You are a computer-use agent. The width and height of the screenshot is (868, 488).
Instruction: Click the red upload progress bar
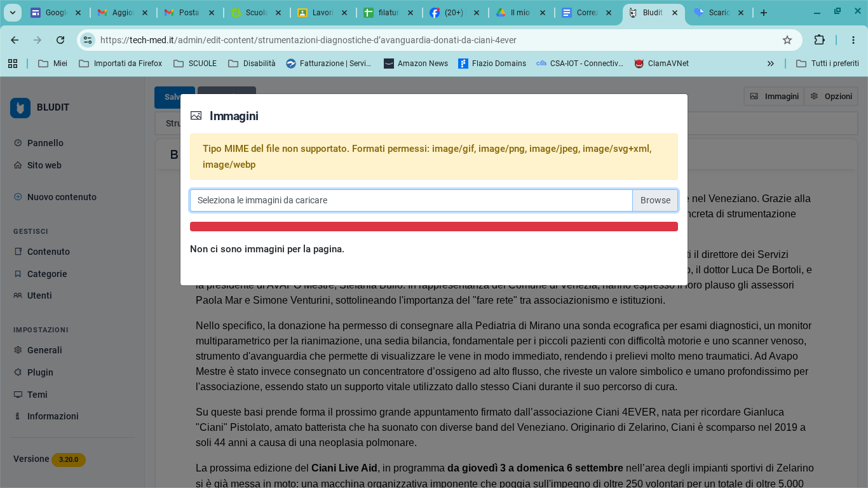pyautogui.click(x=434, y=226)
